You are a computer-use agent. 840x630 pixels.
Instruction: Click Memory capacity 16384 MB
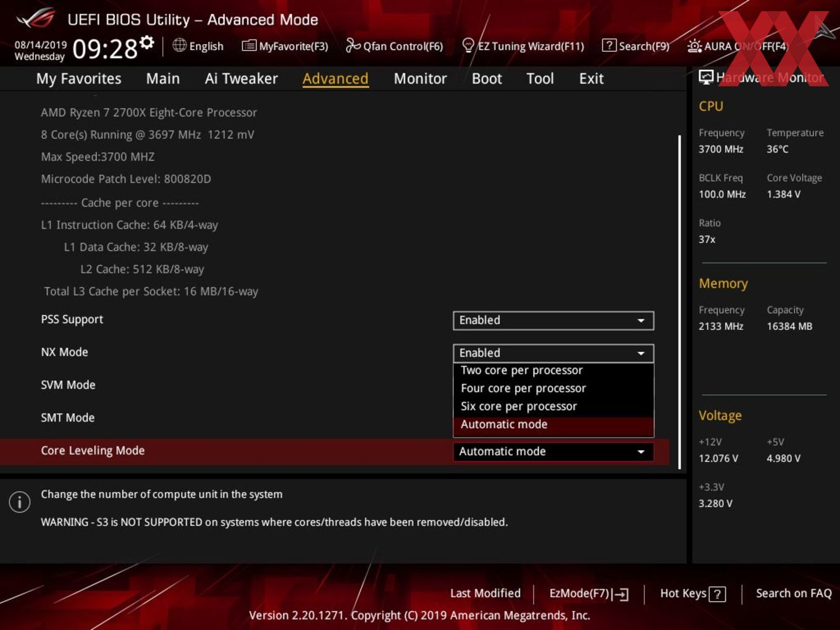pyautogui.click(x=789, y=326)
